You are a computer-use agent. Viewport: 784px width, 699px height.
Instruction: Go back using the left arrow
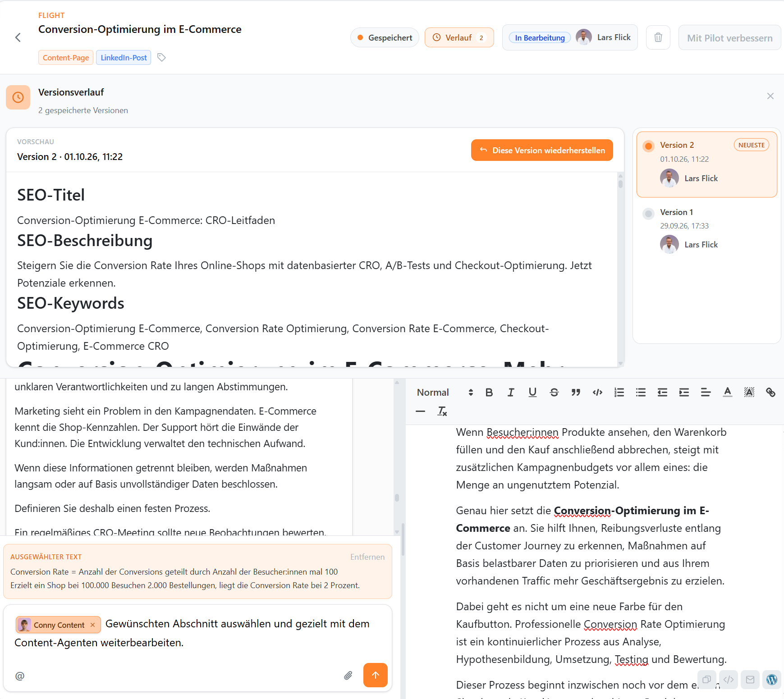pos(18,37)
